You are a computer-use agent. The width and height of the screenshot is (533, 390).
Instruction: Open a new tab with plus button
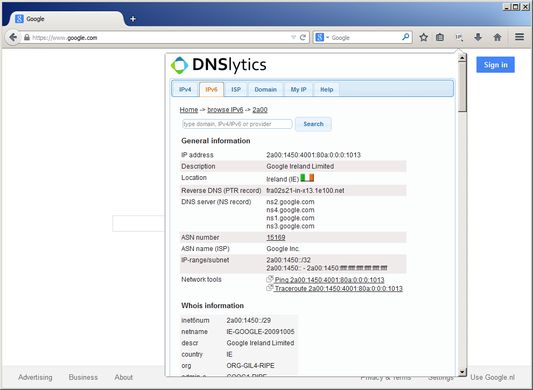pyautogui.click(x=133, y=19)
